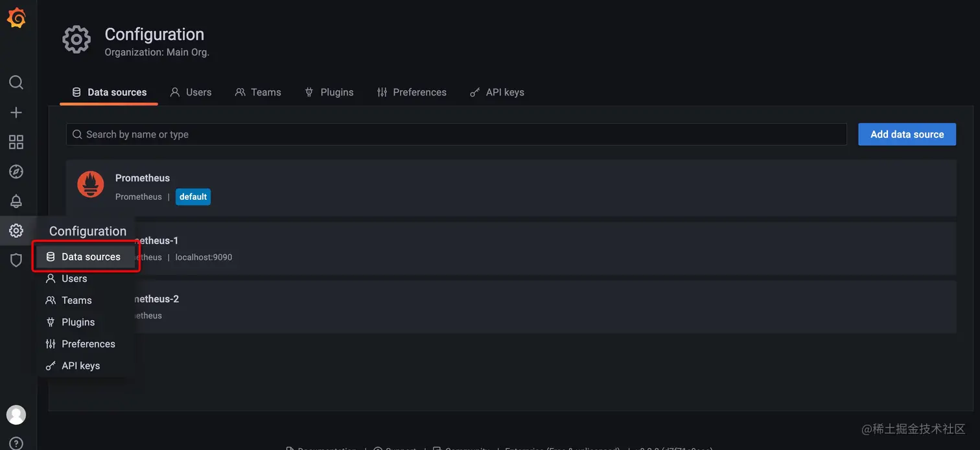Switch to the Data sources tab
This screenshot has height=450, width=980.
point(109,92)
